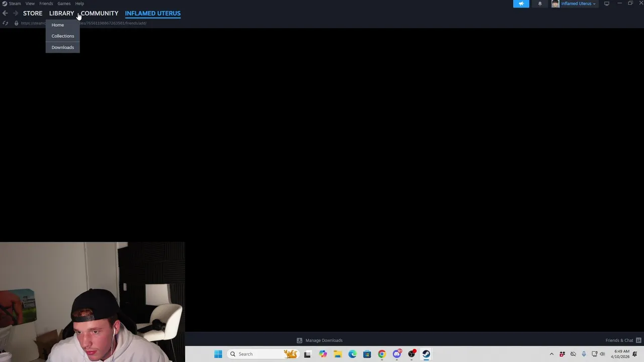Choose Downloads from the Library dropdown

(x=62, y=47)
